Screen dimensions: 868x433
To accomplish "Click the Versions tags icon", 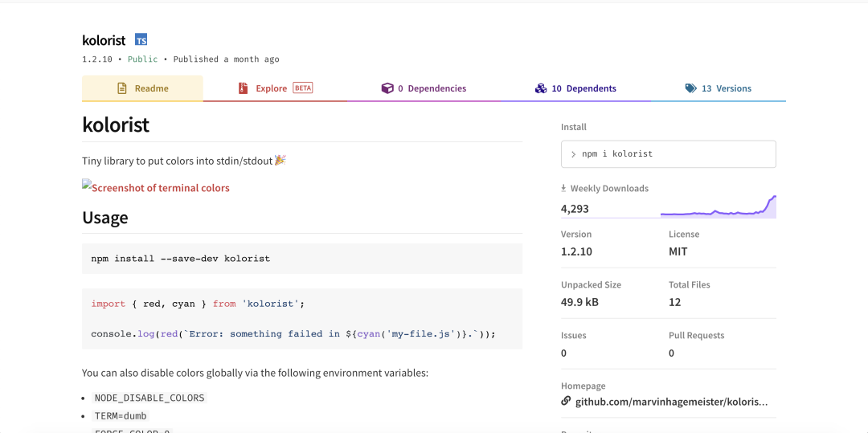I will click(x=691, y=88).
